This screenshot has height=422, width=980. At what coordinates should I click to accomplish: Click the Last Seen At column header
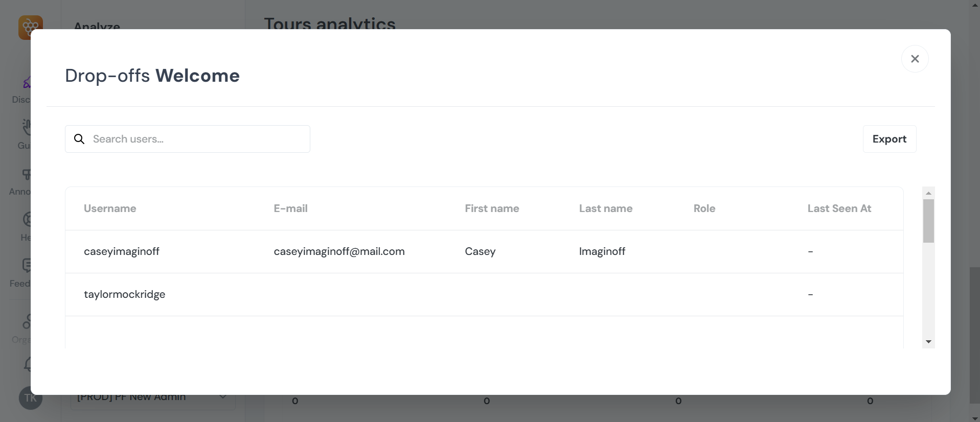coord(839,208)
